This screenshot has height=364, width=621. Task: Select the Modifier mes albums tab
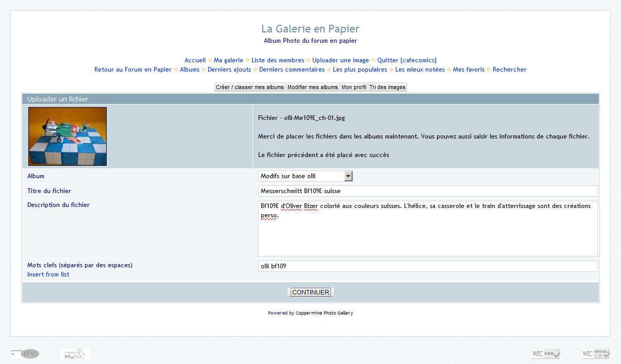(313, 88)
